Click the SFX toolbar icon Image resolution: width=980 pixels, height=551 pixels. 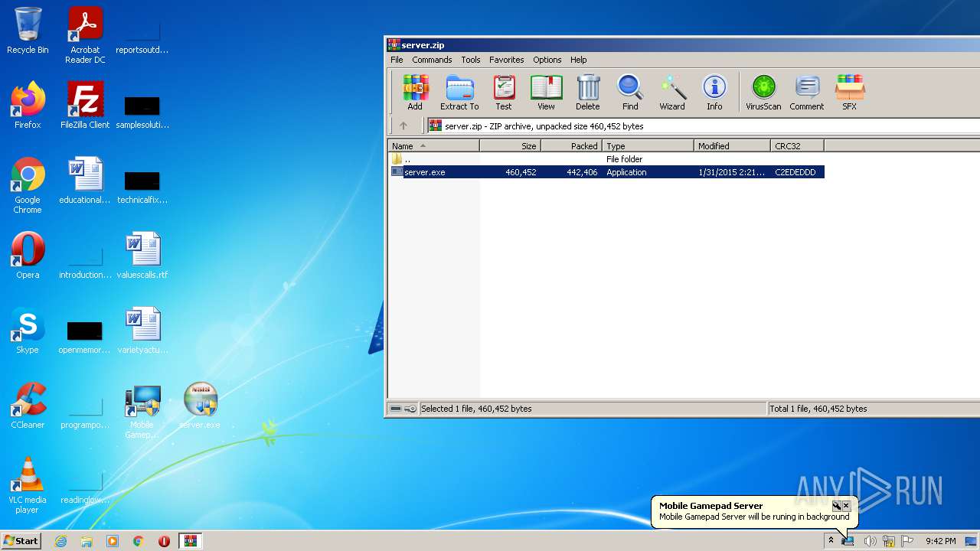[x=850, y=93]
